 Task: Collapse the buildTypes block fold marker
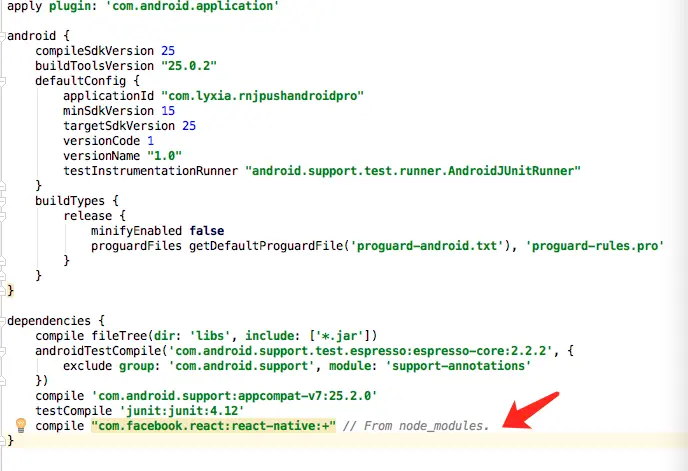tap(2, 201)
